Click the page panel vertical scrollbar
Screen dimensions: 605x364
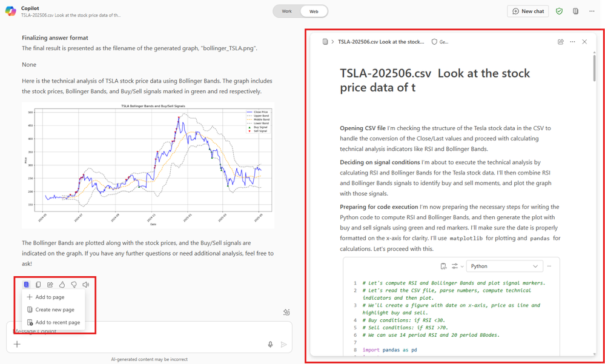(x=596, y=68)
